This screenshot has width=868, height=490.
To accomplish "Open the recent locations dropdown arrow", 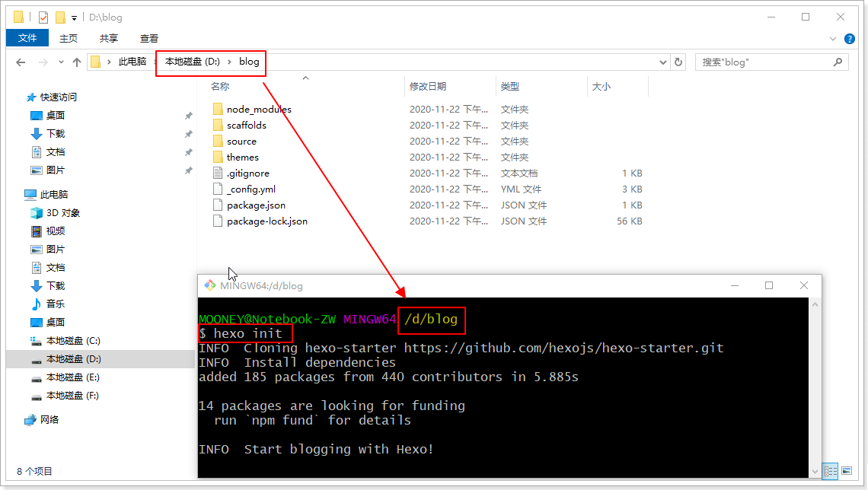I will click(61, 62).
